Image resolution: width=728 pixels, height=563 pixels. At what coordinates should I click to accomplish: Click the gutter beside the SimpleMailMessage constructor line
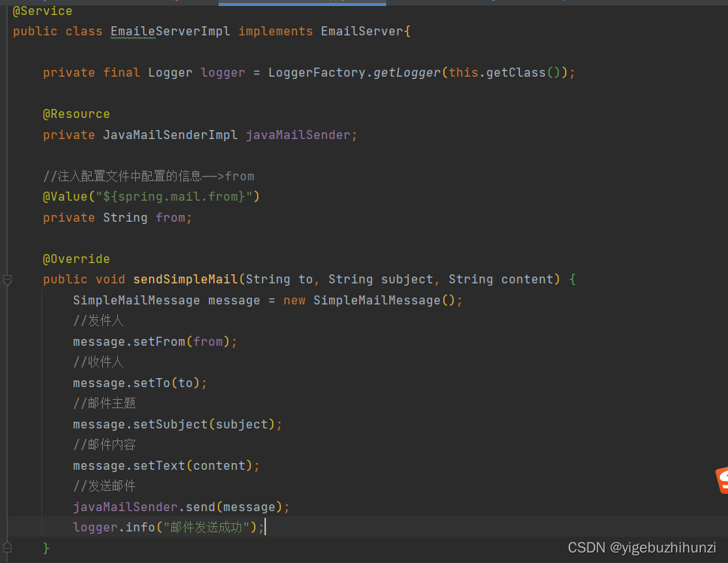8,300
